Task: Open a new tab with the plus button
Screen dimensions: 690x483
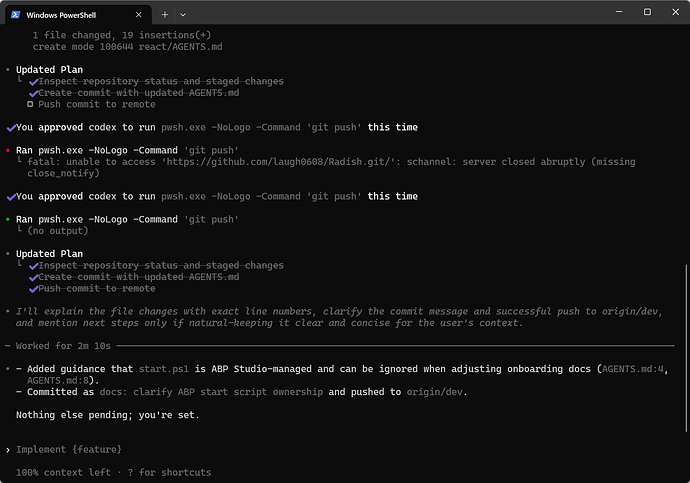Action: pos(165,15)
